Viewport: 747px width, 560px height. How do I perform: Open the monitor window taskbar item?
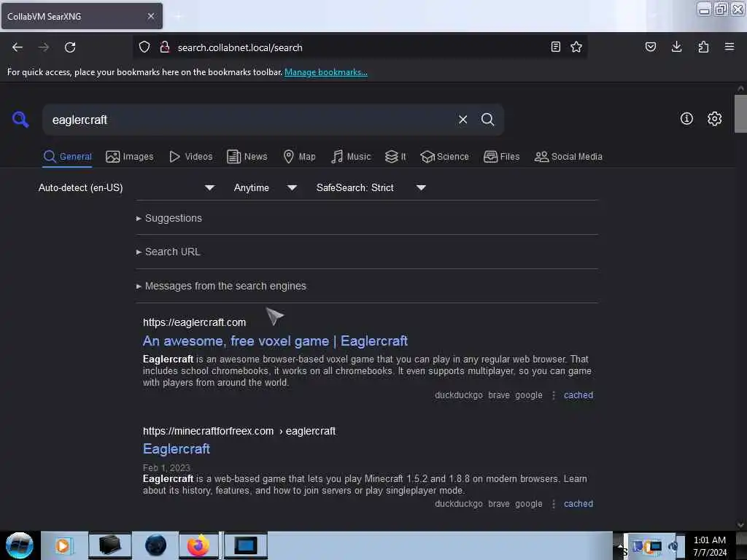tap(246, 545)
